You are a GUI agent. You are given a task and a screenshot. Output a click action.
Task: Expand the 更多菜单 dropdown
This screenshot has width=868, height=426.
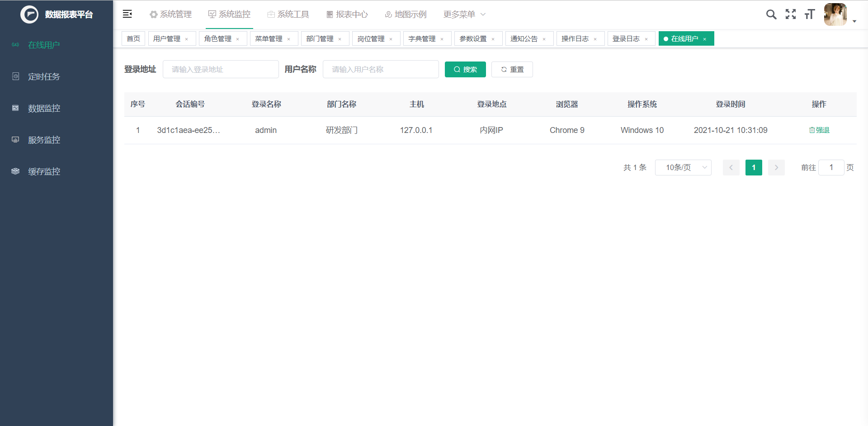[x=464, y=14]
